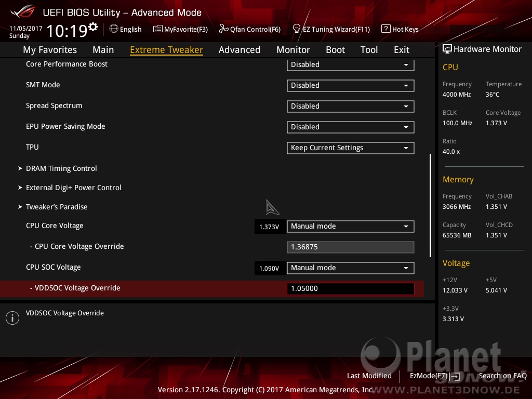Viewport: 532px width, 399px height.
Task: Click the 3066 MHz memory frequency
Action: (457, 207)
